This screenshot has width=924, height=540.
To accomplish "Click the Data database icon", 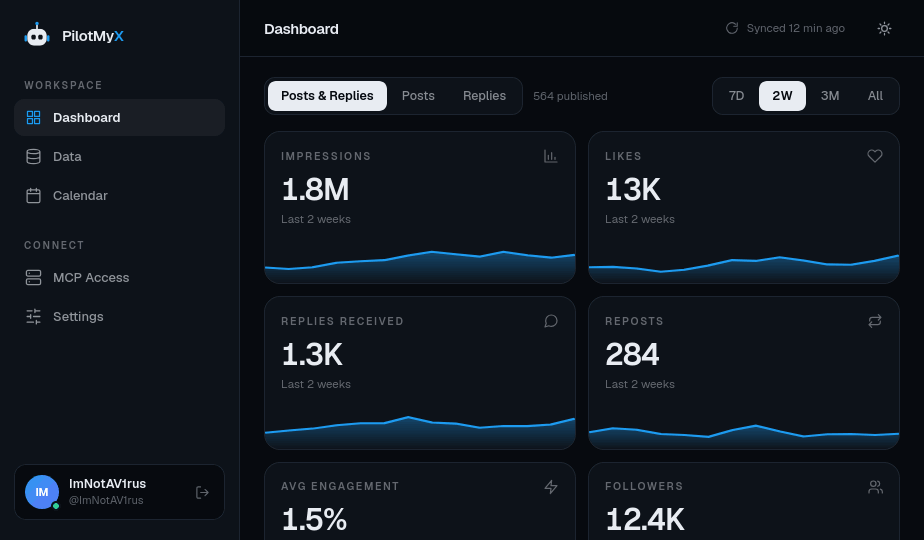I will click(x=34, y=156).
